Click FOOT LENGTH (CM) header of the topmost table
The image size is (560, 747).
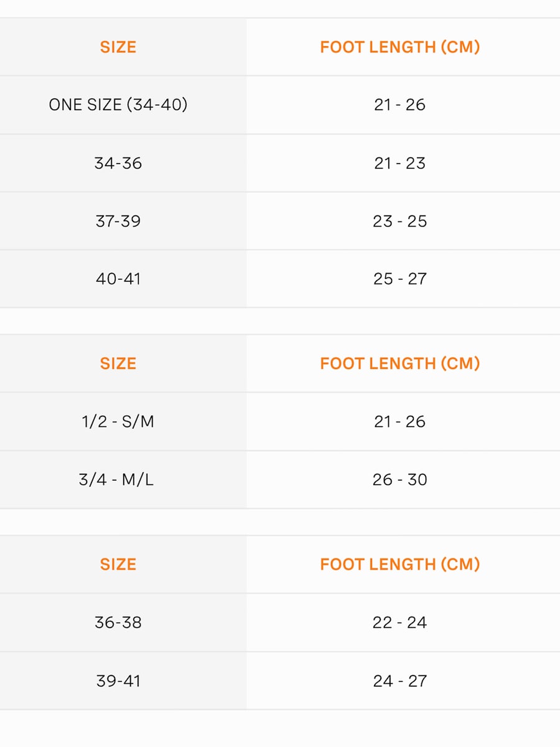tap(399, 47)
